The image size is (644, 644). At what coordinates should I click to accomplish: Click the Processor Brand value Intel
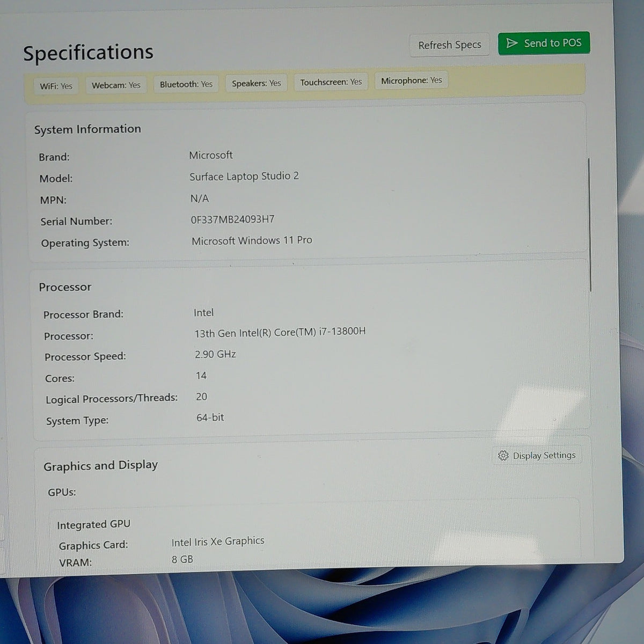(x=203, y=312)
